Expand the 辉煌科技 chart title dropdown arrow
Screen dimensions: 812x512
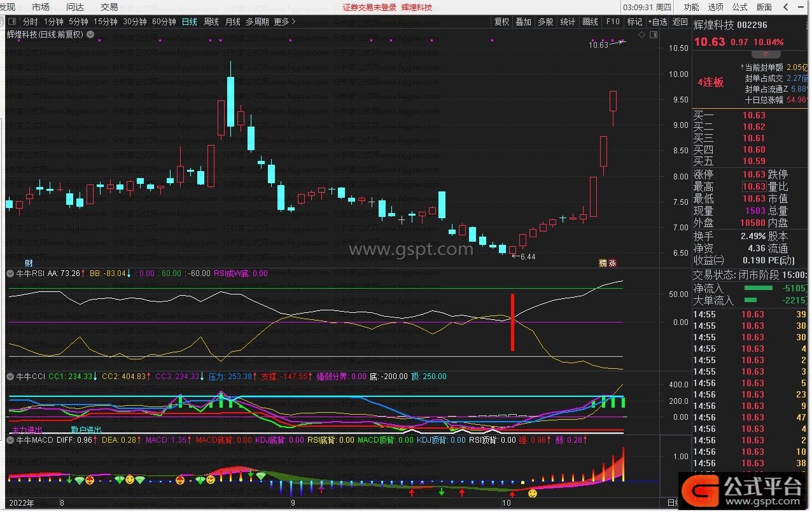(90, 34)
